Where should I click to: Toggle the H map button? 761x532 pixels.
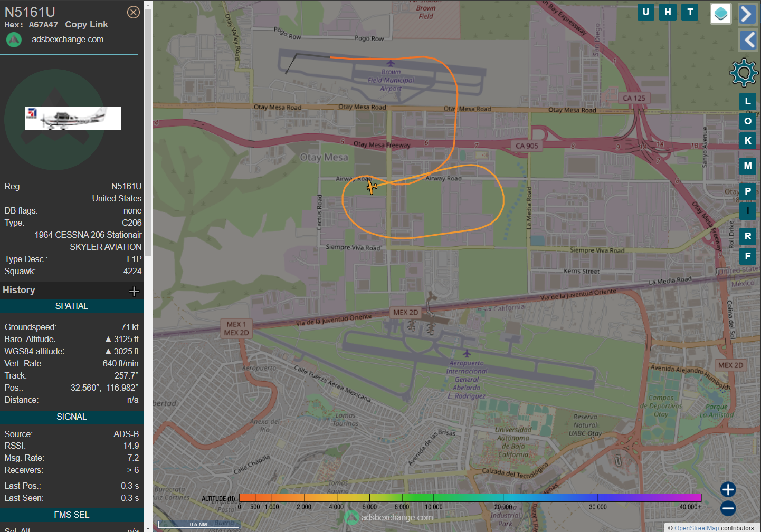pos(668,12)
